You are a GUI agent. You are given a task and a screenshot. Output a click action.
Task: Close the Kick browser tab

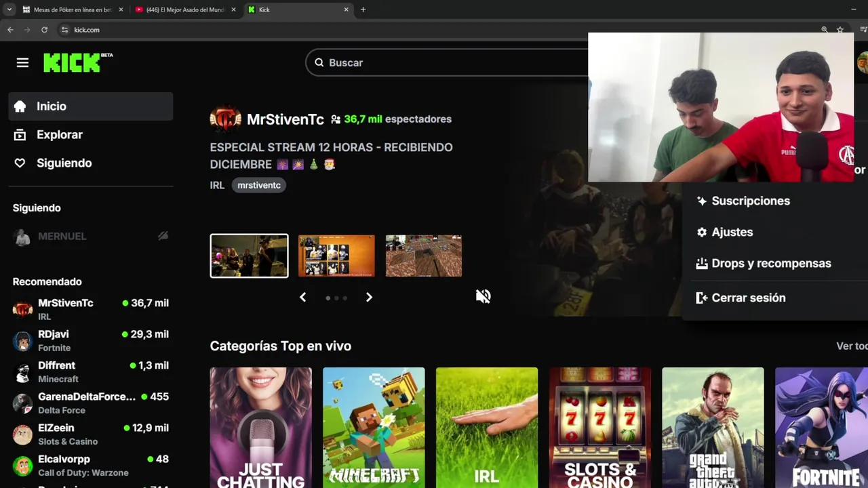(x=346, y=9)
